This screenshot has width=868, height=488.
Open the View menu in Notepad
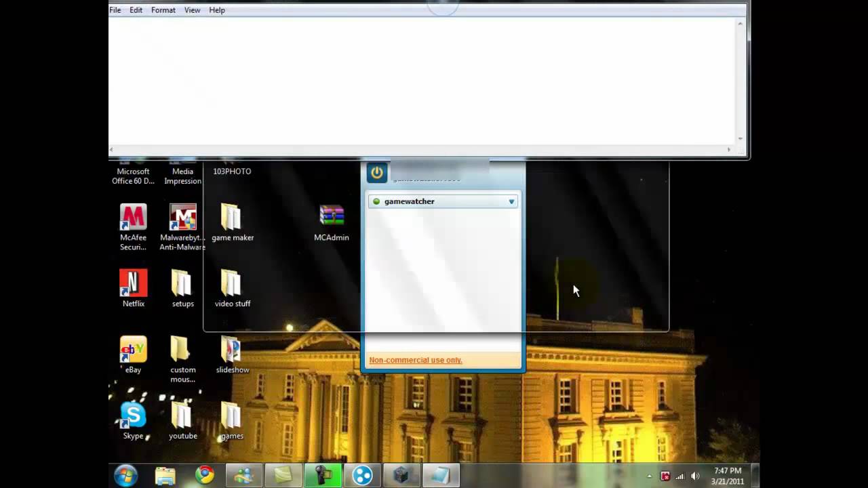193,10
